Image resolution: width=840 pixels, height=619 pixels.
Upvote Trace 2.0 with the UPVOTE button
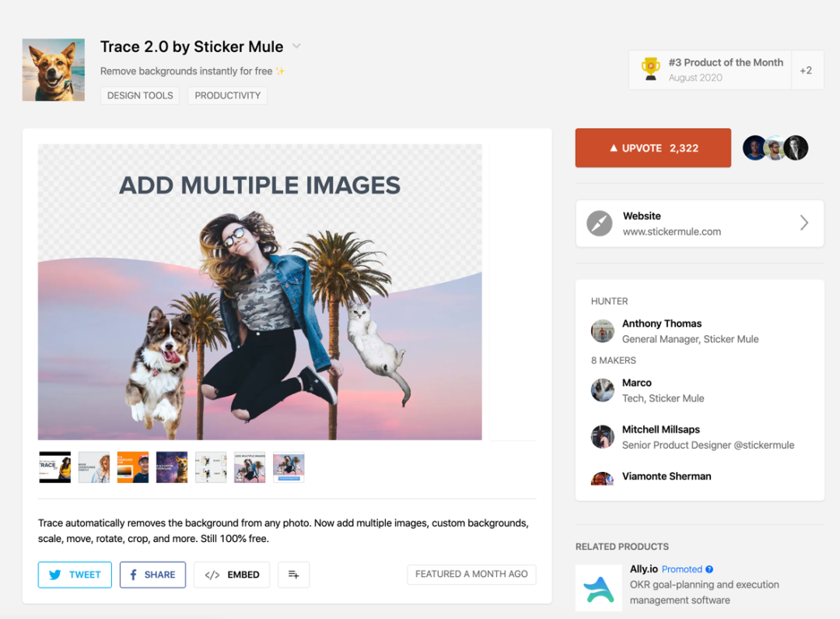point(653,148)
